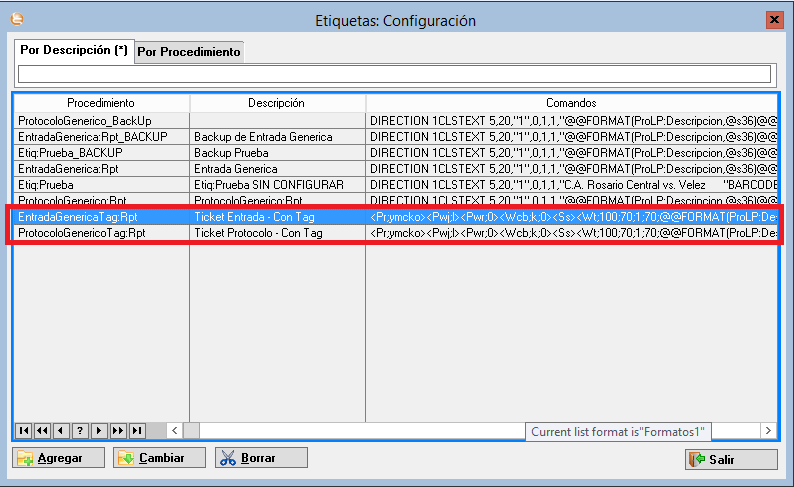The image size is (794, 487).
Task: Jump to last record navigation button
Action: point(137,430)
